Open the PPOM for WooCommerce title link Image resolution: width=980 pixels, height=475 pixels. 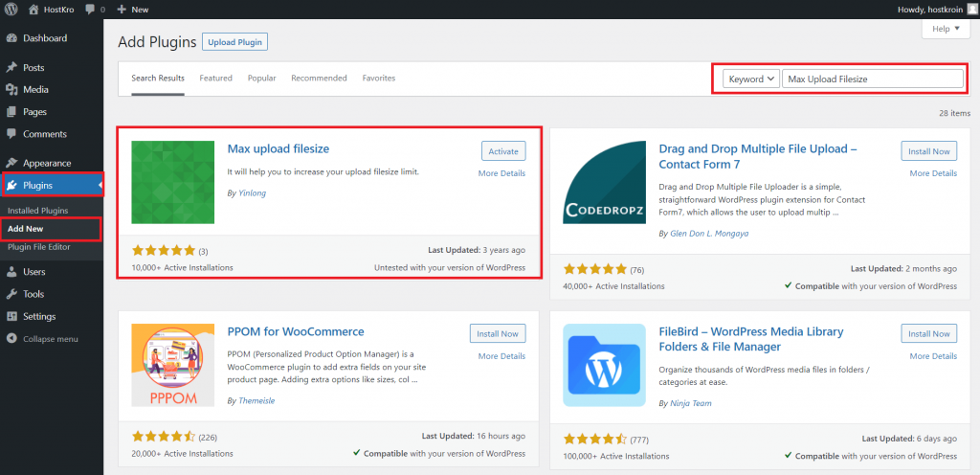click(x=296, y=331)
